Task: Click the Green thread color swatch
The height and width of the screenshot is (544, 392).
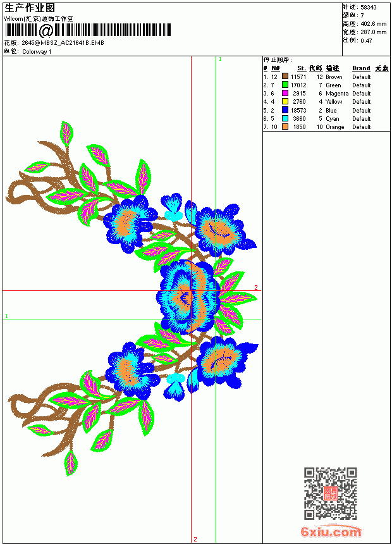Action: coord(285,85)
